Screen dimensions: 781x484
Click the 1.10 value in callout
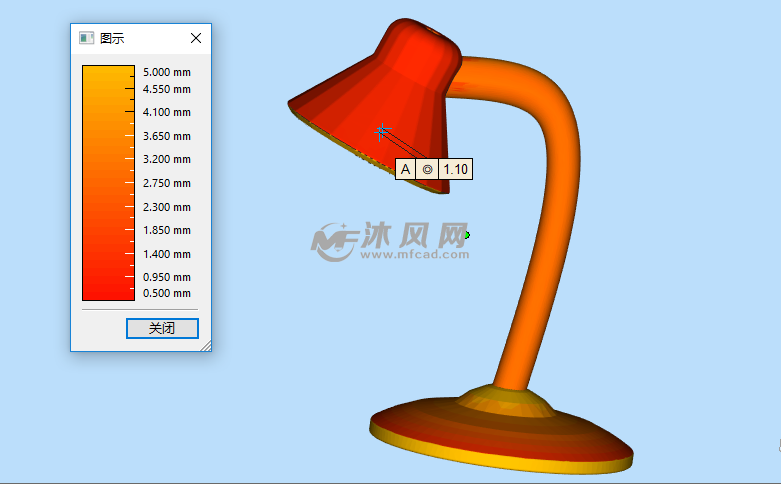click(455, 169)
